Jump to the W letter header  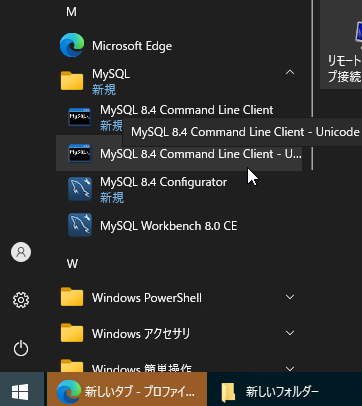pyautogui.click(x=72, y=264)
